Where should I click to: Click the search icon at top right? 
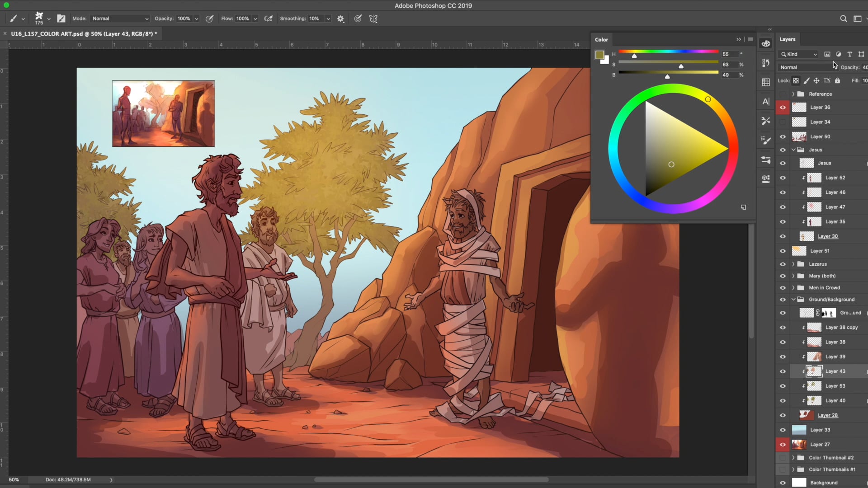pos(843,19)
